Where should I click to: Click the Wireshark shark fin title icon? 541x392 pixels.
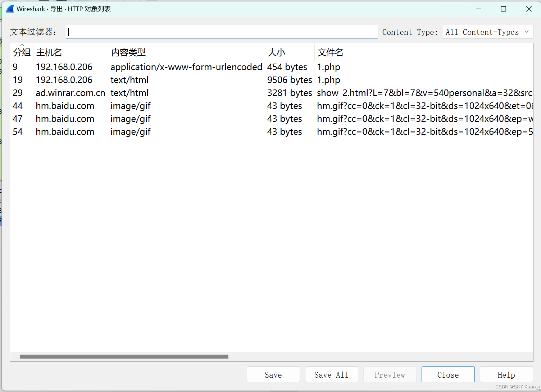[10, 9]
